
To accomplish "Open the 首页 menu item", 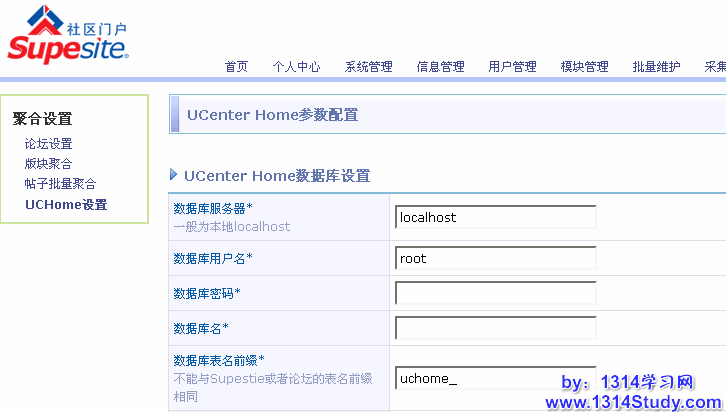I will pos(236,67).
